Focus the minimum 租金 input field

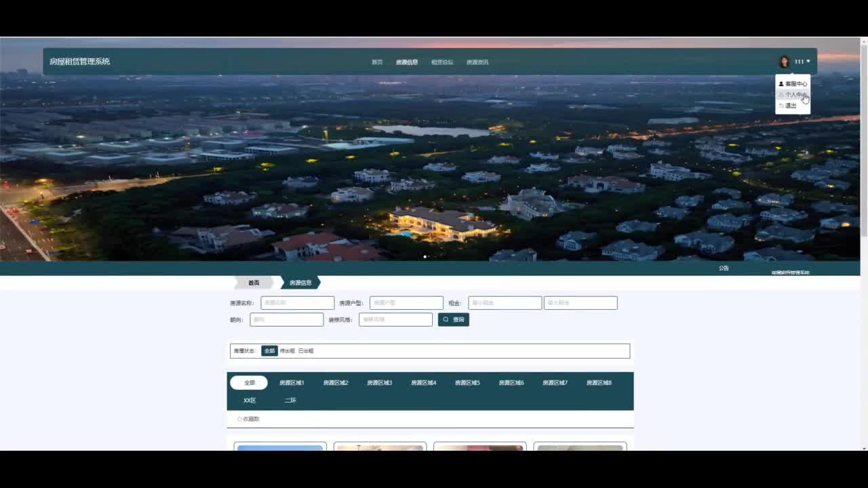505,303
